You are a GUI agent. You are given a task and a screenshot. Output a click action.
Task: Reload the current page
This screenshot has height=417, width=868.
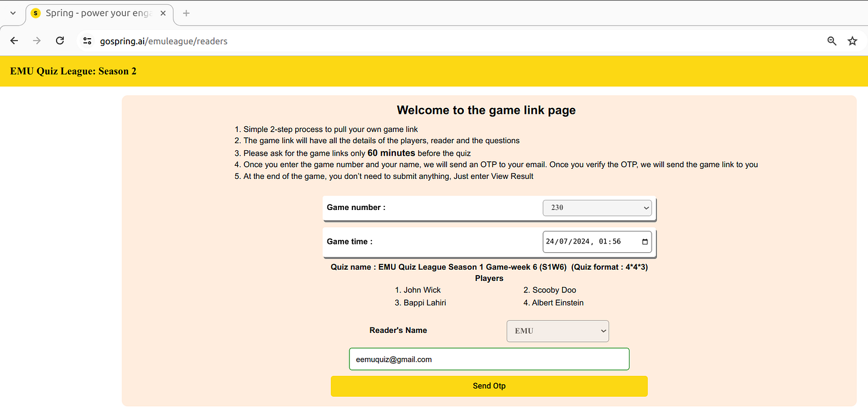[x=60, y=41]
